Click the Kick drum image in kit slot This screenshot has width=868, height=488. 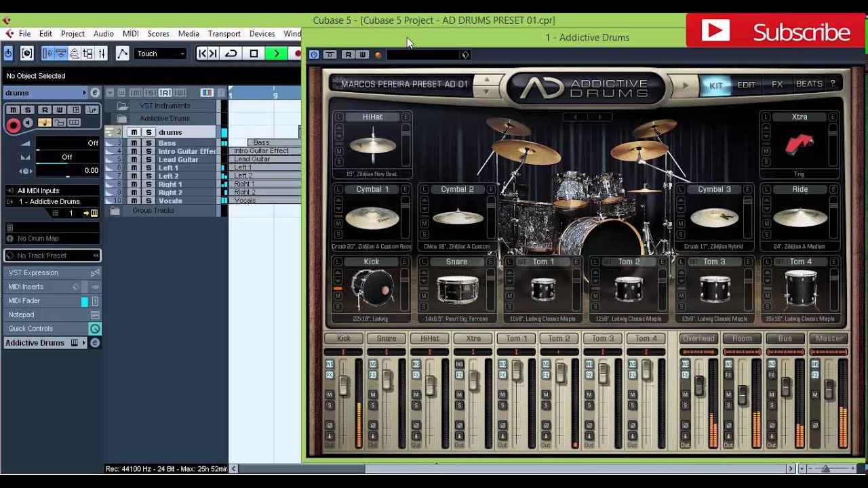372,289
